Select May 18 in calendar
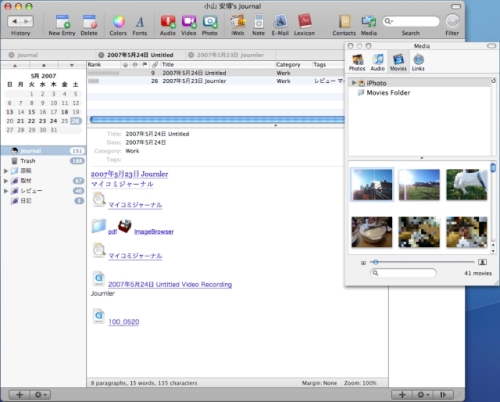The image size is (500, 402). [65, 112]
